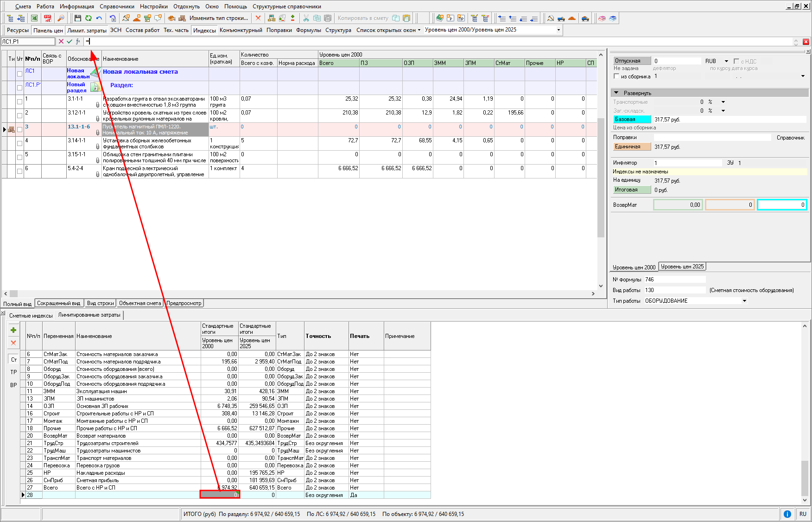The image size is (812, 522).
Task: Click the red X delete toolbar icon
Action: [x=258, y=18]
